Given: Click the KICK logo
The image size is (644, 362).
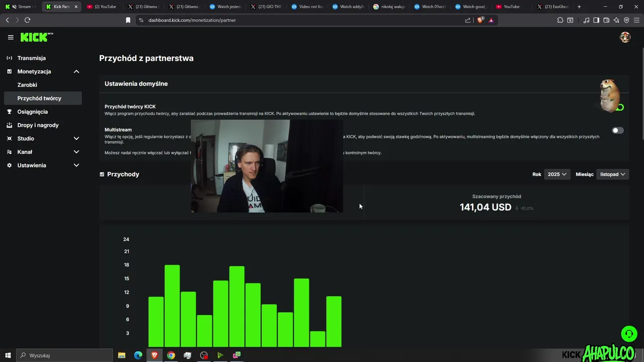Looking at the screenshot, I should point(36,37).
